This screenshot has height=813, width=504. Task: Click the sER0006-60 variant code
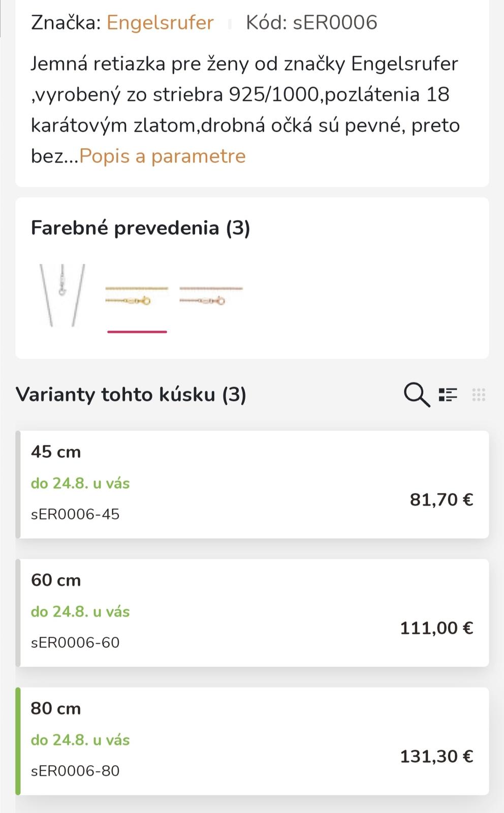pyautogui.click(x=75, y=643)
